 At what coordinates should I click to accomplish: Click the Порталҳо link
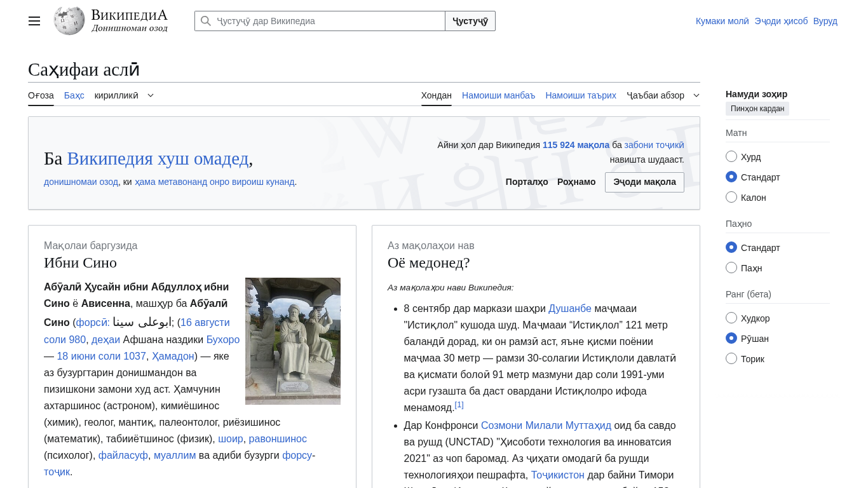(x=527, y=182)
